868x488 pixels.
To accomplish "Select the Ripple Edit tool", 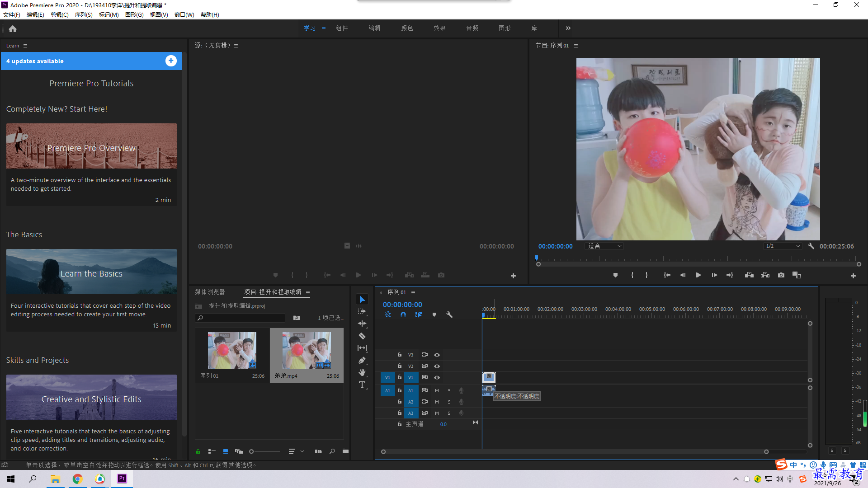I will tap(362, 324).
